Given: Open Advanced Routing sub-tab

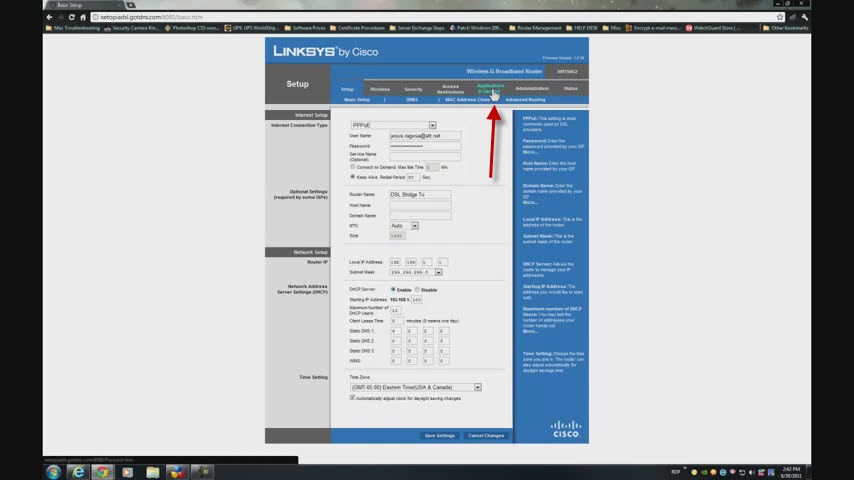Looking at the screenshot, I should 525,100.
